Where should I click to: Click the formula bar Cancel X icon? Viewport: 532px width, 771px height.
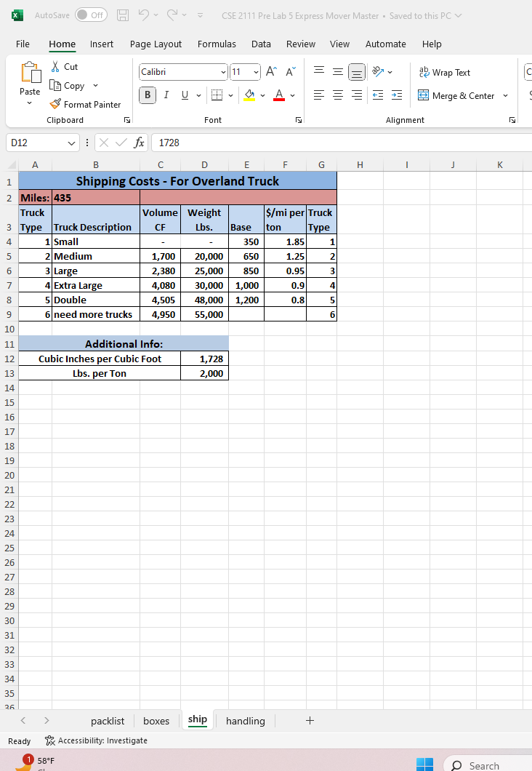click(x=104, y=143)
